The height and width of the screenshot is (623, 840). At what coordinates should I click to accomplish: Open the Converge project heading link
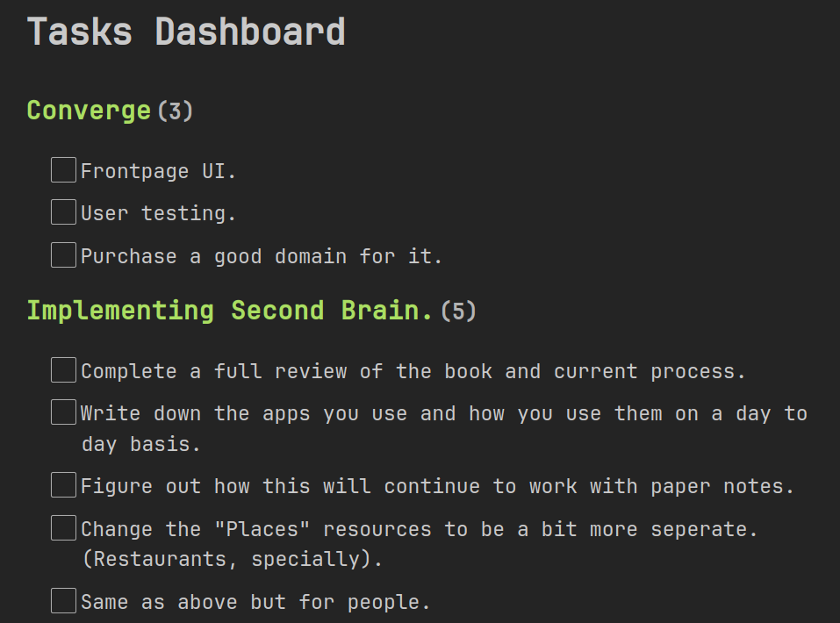(89, 111)
